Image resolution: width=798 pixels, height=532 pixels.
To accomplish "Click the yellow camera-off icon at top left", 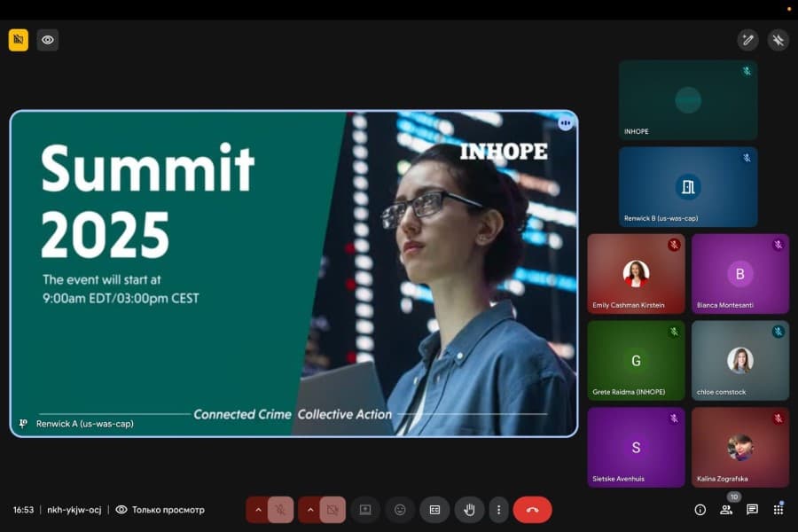I will click(19, 40).
